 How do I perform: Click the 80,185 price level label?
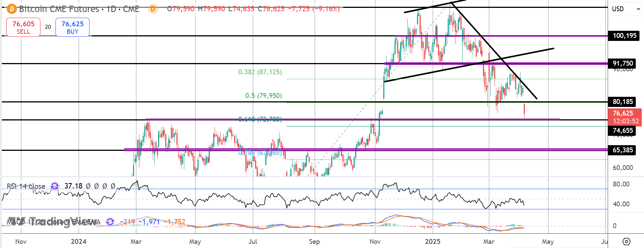click(x=622, y=102)
